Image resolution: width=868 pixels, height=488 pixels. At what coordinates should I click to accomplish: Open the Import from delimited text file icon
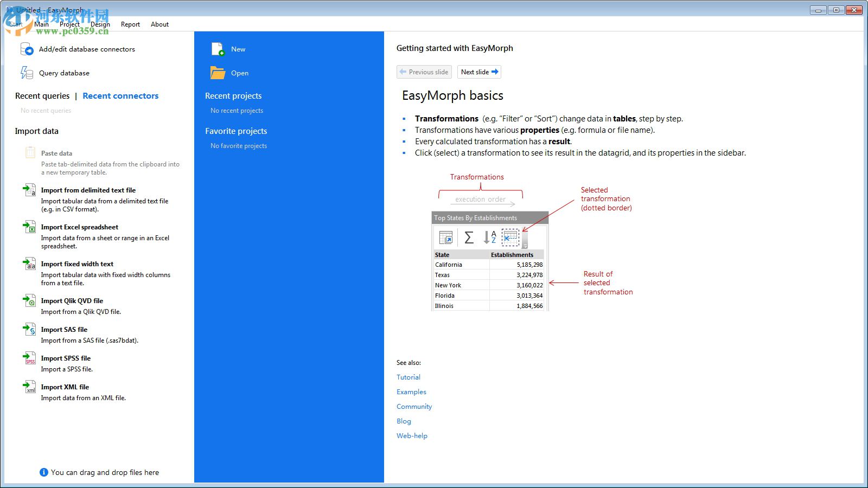[29, 190]
